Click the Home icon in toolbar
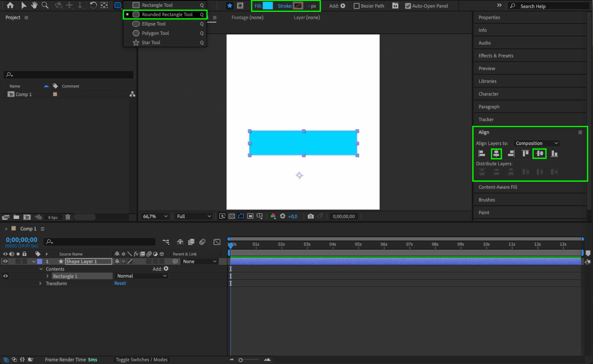The height and width of the screenshot is (364, 593). click(10, 5)
